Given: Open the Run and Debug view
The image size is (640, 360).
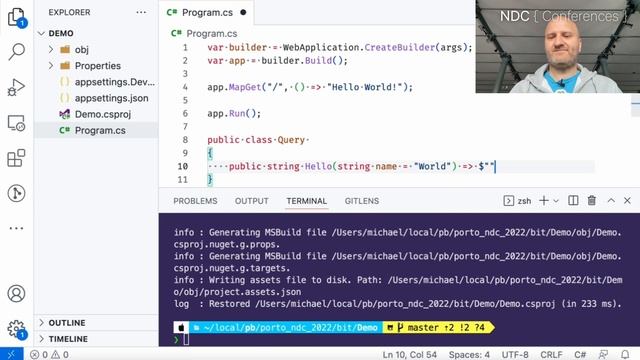Looking at the screenshot, I should pos(16,87).
